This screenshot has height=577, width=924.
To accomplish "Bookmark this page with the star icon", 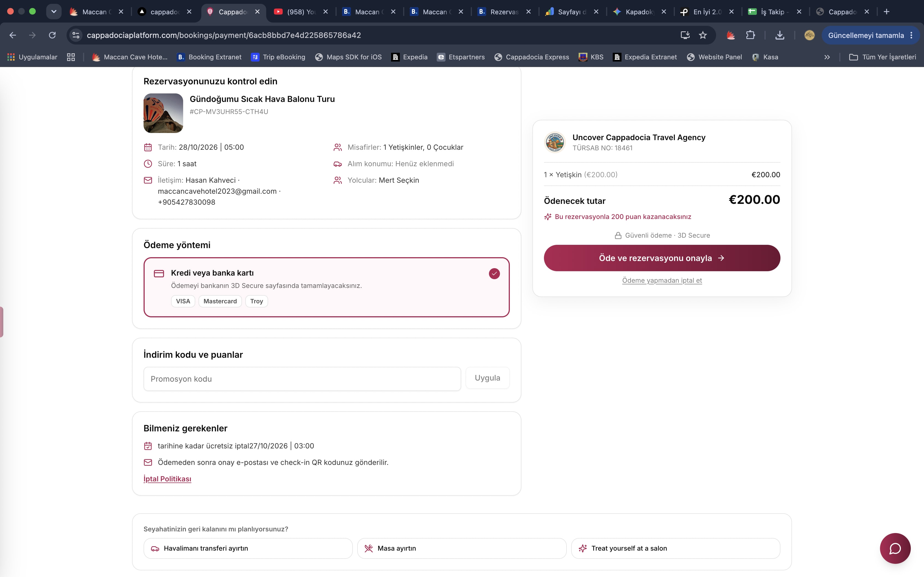I will click(x=703, y=35).
